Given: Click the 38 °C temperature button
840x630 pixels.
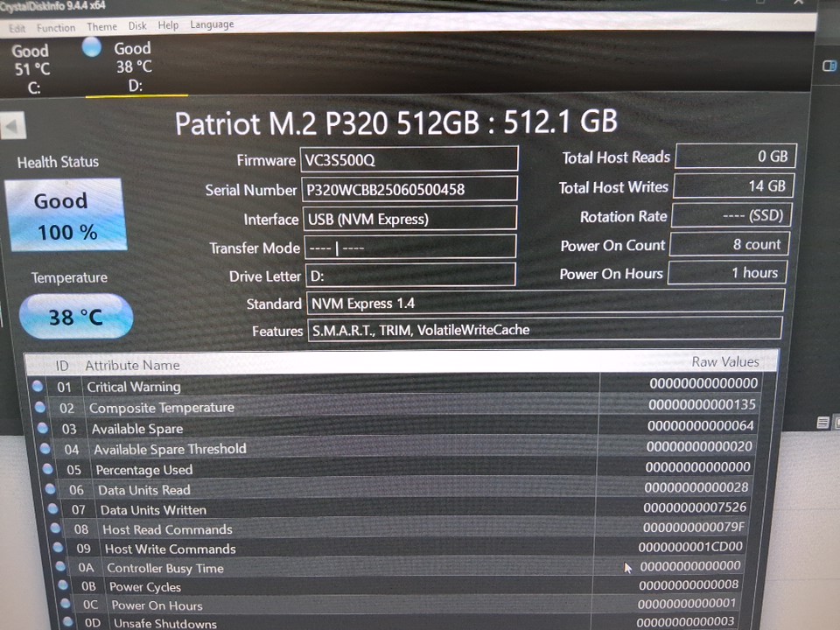Looking at the screenshot, I should click(76, 316).
